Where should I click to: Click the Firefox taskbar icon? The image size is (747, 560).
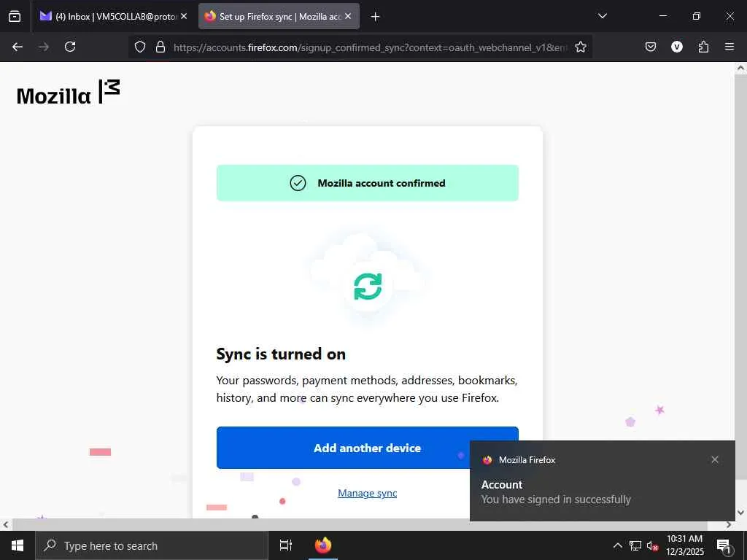pos(323,545)
